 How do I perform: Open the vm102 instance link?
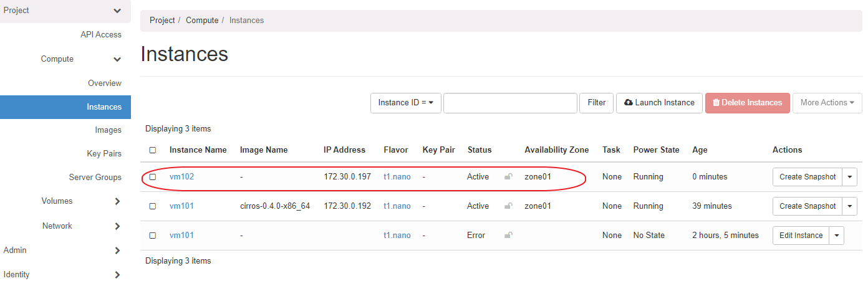pyautogui.click(x=181, y=177)
